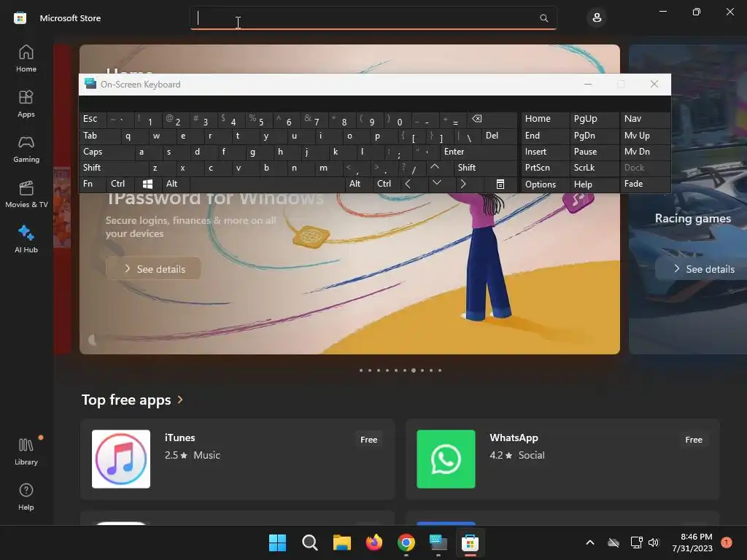747x560 pixels.
Task: Click the Enter key on keyboard
Action: pyautogui.click(x=479, y=152)
